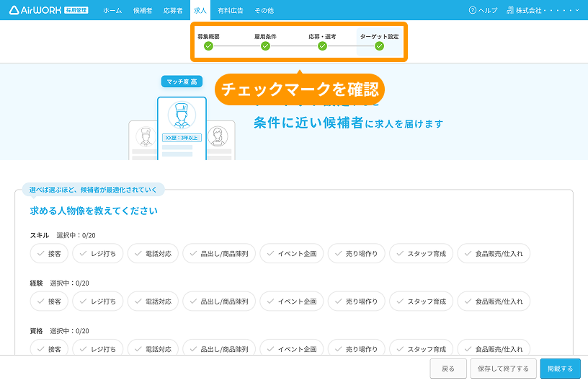Select 売り場作り chip under 経験
The height and width of the screenshot is (383, 588).
pyautogui.click(x=356, y=301)
